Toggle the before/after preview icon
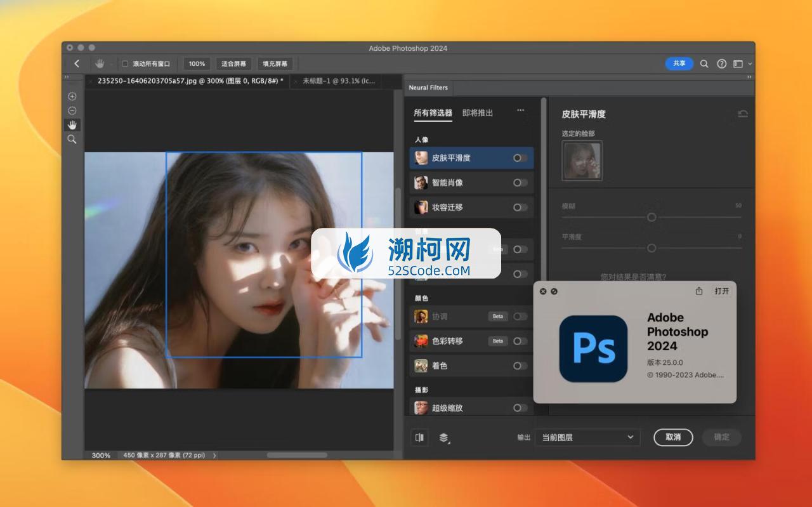 point(419,437)
